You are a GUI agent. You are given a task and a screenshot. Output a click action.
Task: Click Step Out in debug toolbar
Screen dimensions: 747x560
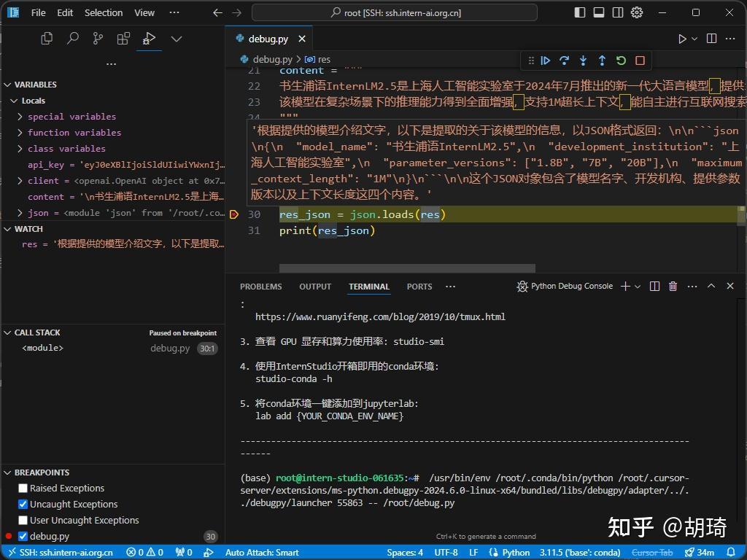pyautogui.click(x=602, y=61)
